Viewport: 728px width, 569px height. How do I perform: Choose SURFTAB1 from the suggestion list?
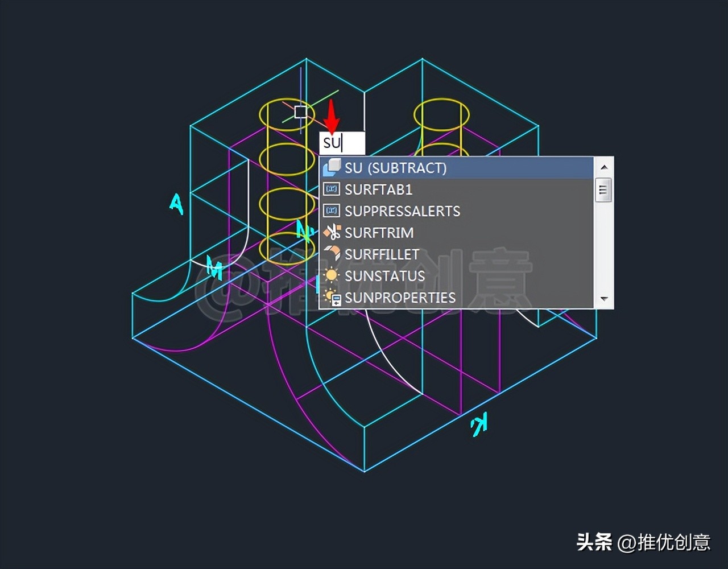(379, 189)
